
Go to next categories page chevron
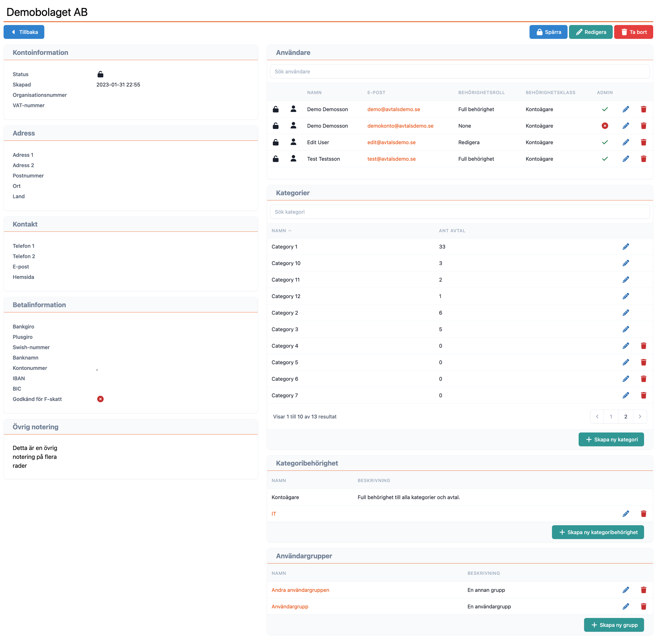pyautogui.click(x=639, y=416)
